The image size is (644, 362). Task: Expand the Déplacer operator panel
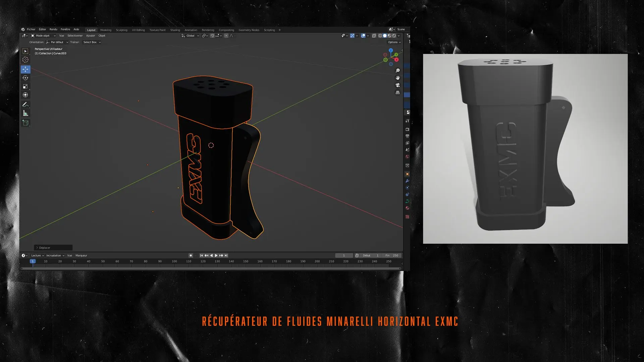click(53, 248)
